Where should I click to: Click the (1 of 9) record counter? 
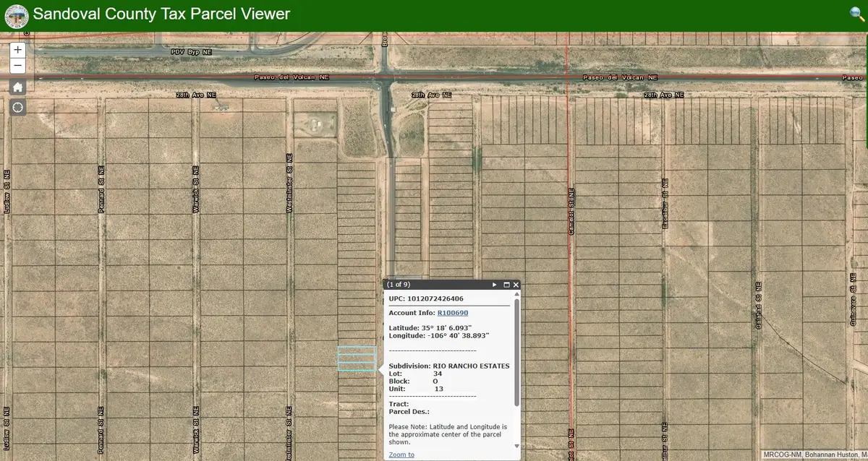tap(399, 285)
